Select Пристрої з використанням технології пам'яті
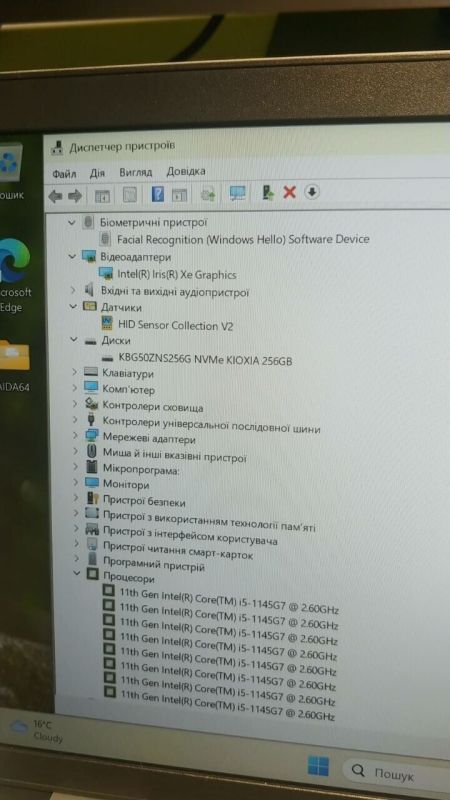The image size is (450, 800). click(x=209, y=520)
